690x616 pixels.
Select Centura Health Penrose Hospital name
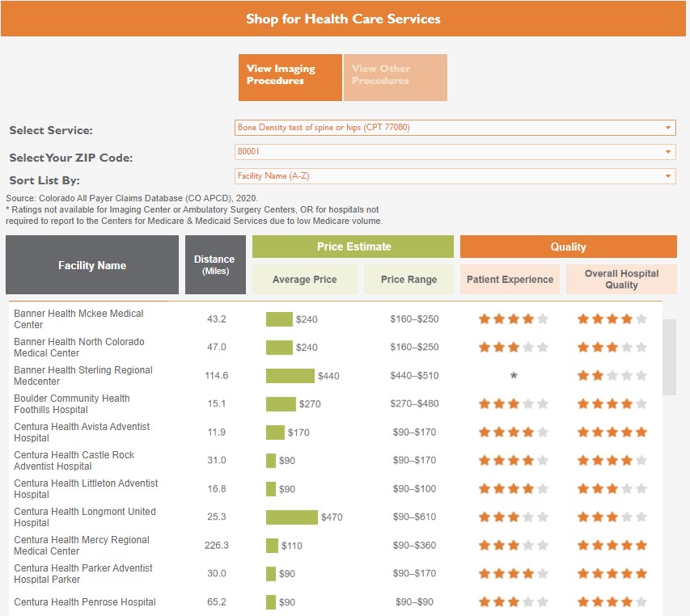pyautogui.click(x=85, y=602)
